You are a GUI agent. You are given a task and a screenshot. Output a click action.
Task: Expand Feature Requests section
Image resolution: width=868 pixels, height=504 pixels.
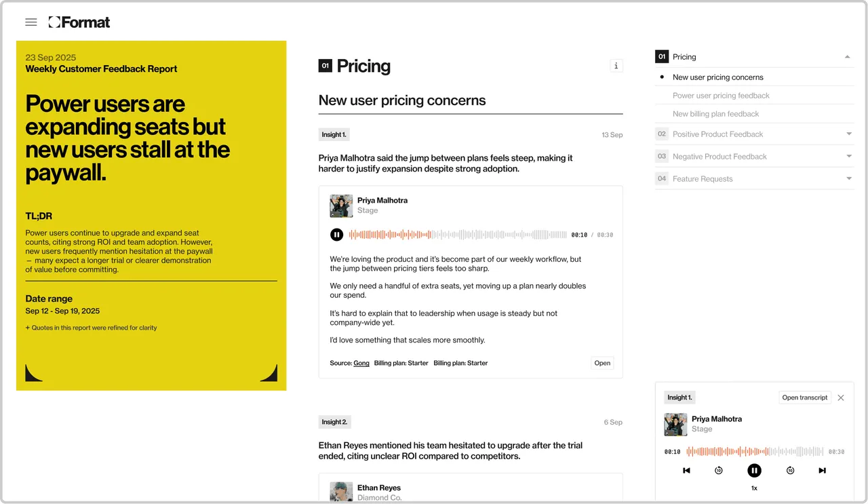coord(849,179)
